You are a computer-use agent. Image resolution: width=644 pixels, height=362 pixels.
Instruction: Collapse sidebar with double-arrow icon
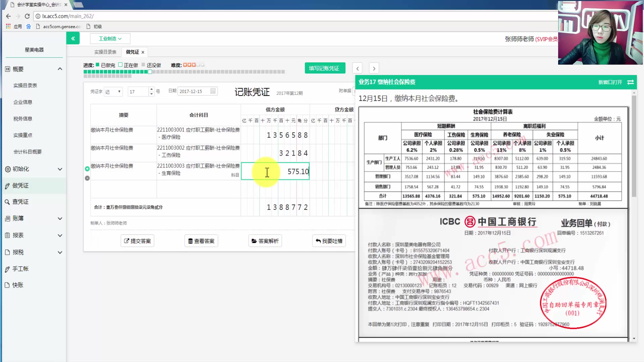73,39
